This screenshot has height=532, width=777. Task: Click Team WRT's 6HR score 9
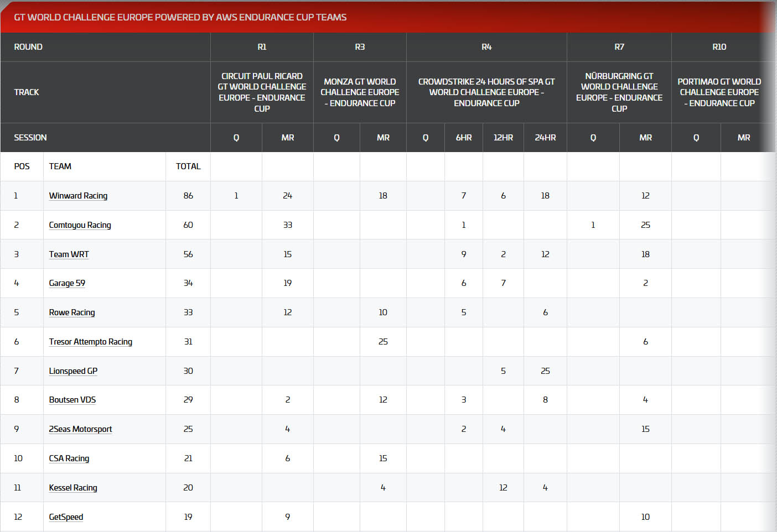click(464, 254)
